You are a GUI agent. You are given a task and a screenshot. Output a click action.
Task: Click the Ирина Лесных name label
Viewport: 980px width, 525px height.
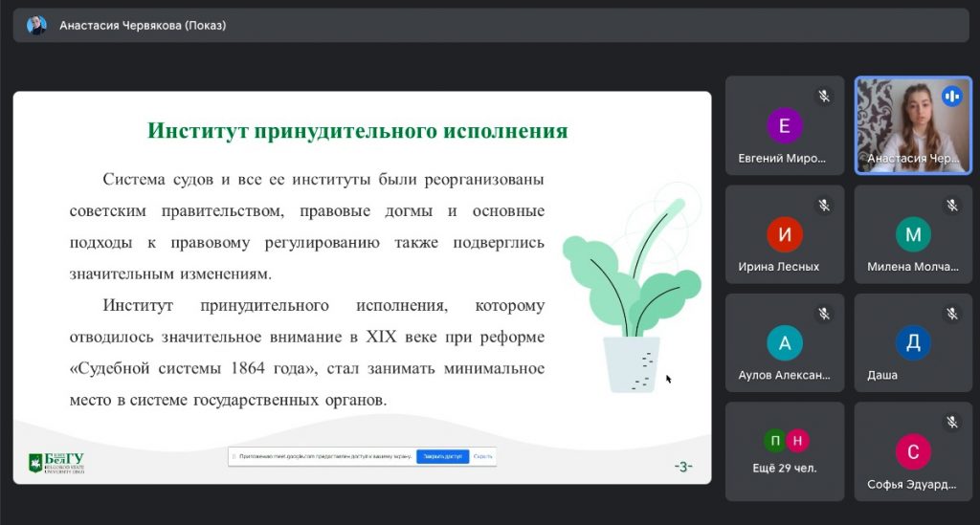(x=779, y=267)
